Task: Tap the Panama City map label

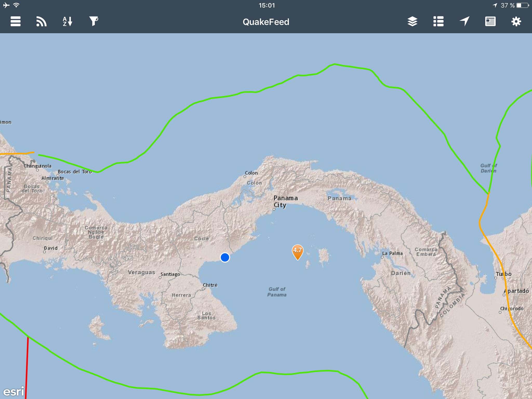Action: click(285, 202)
